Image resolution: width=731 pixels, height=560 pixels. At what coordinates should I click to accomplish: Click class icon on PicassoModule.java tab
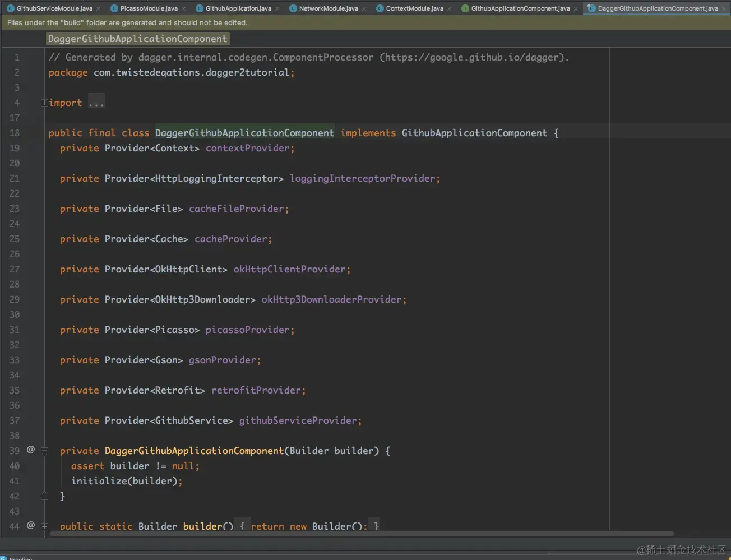pyautogui.click(x=114, y=8)
